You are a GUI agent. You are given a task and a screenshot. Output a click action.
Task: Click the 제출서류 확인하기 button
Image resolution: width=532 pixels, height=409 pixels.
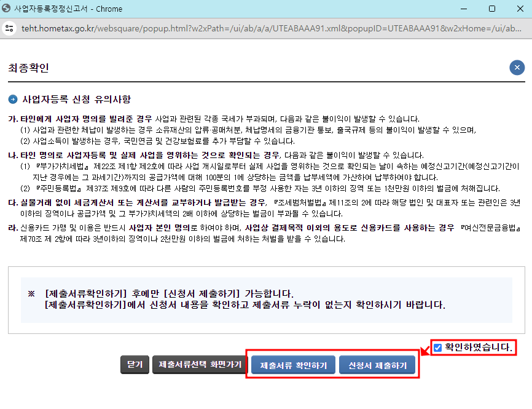293,363
